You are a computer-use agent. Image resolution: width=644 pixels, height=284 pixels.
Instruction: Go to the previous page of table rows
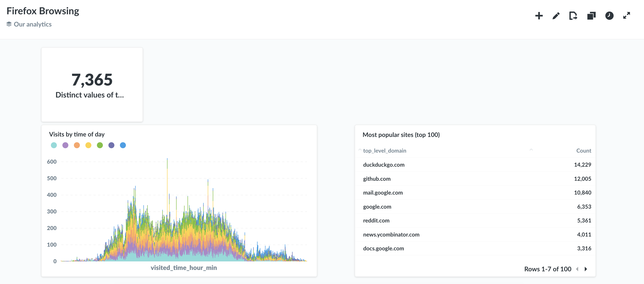point(577,269)
